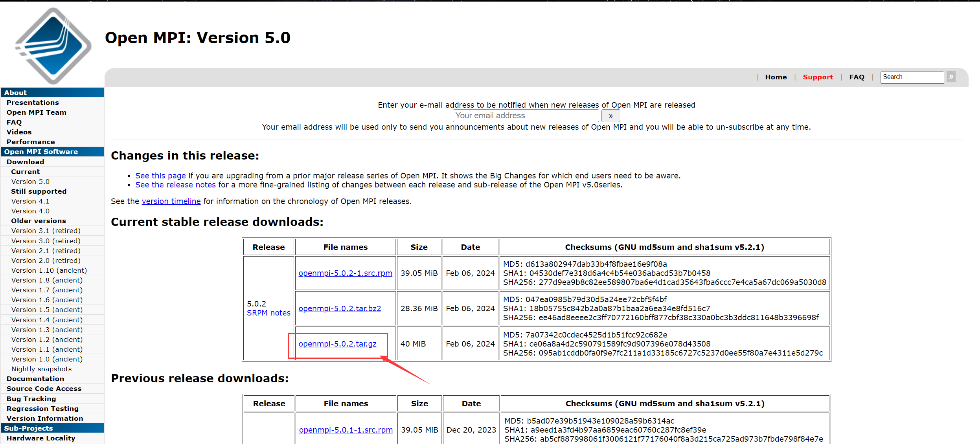Open the version timeline link
980x444 pixels.
click(171, 201)
